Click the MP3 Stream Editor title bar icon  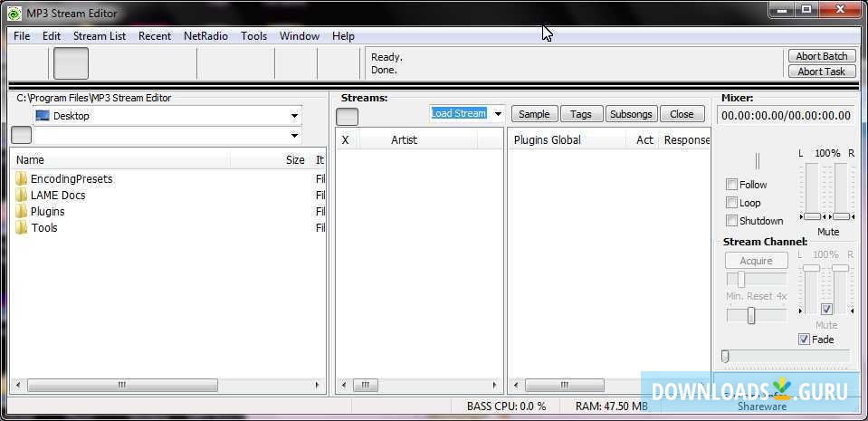15,13
